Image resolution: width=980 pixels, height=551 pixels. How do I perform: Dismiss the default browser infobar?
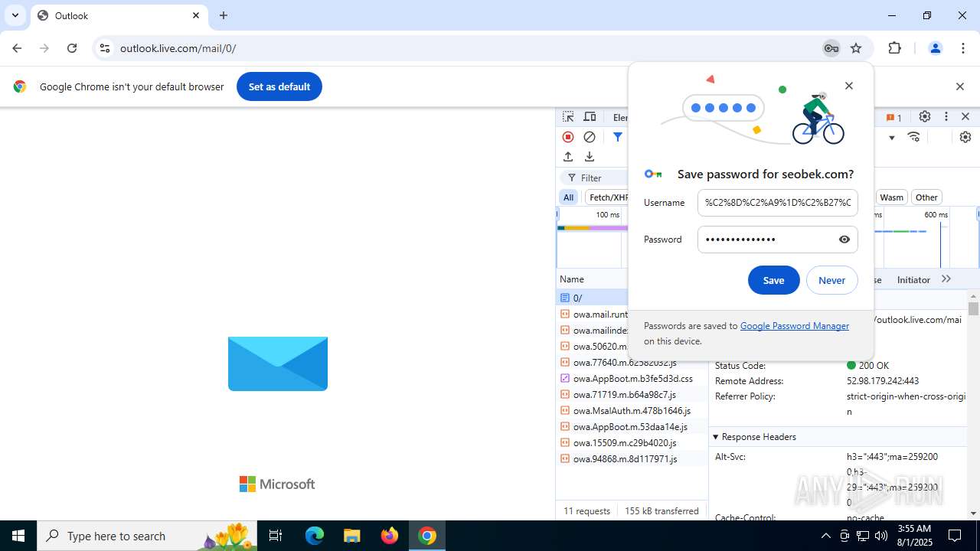pos(959,86)
